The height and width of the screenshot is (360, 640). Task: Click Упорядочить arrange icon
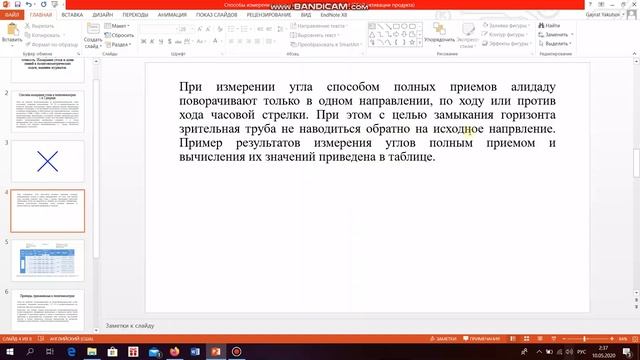439,29
